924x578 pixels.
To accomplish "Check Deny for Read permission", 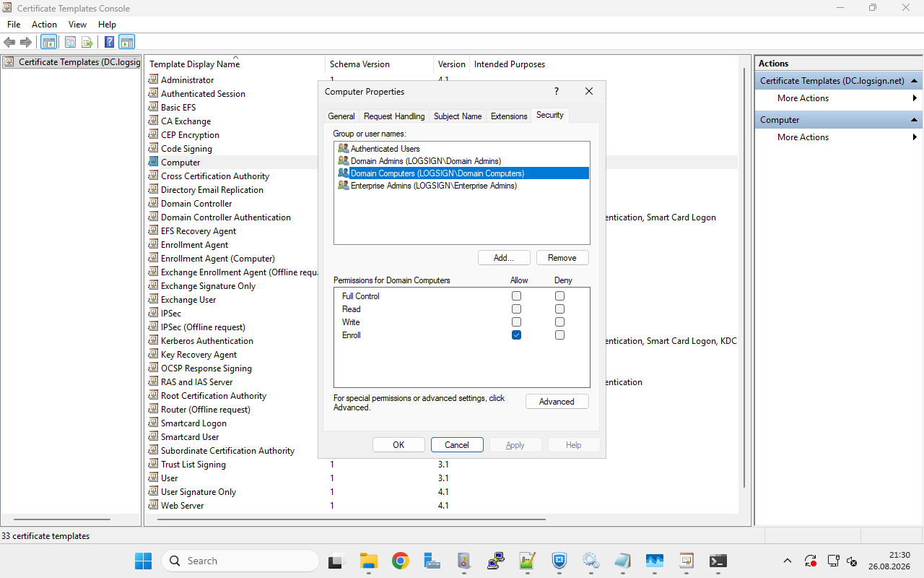I will pos(559,309).
